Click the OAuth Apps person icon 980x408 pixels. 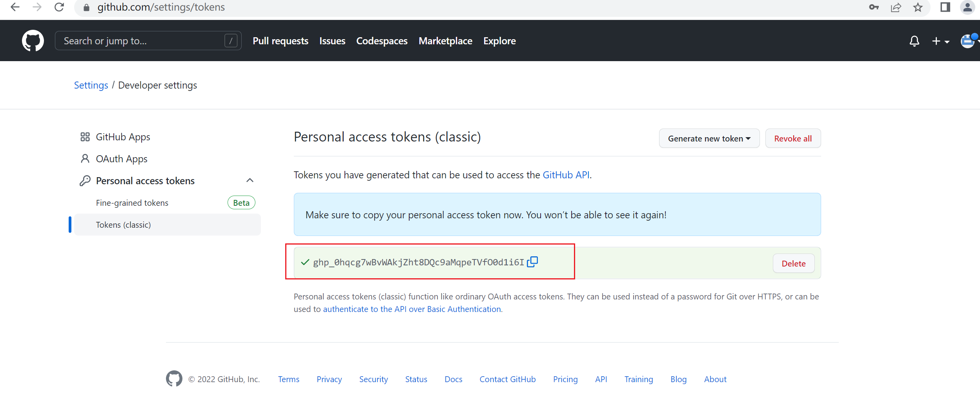[85, 159]
